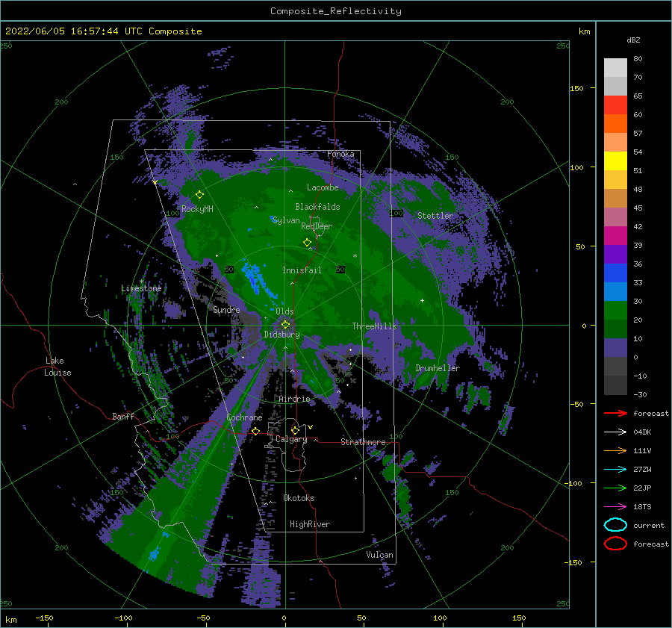This screenshot has height=628, width=672.
Task: Pick the light gray 80 dBZ swatch
Action: [615, 67]
